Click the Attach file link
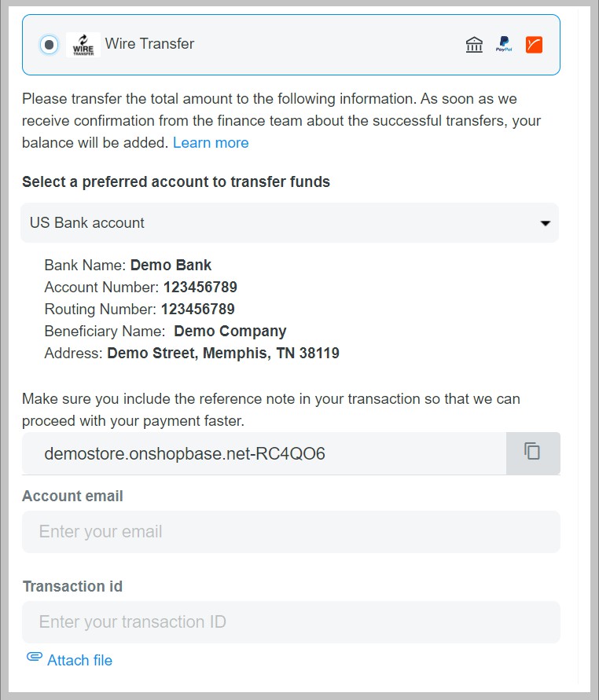Viewport: 599px width, 700px height. pos(78,660)
